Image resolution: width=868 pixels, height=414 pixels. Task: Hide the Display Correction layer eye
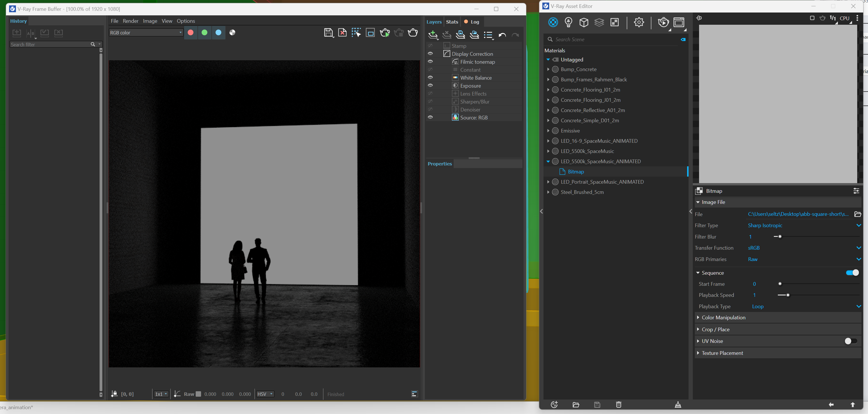(x=430, y=53)
